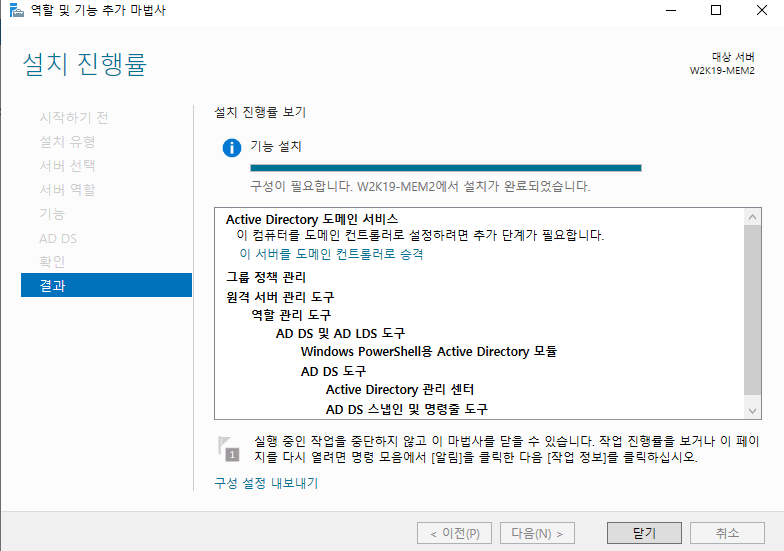This screenshot has width=784, height=551.
Task: Click the 역할 관리 도구 entry
Action: click(x=291, y=315)
